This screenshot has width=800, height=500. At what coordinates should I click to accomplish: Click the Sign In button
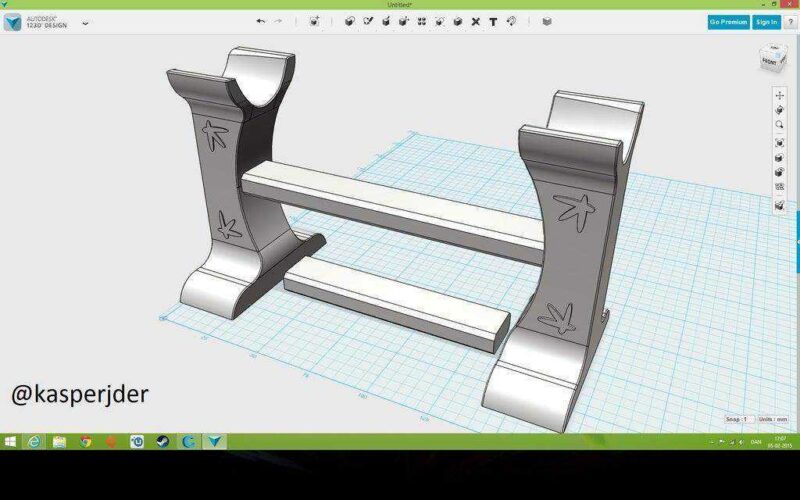766,22
